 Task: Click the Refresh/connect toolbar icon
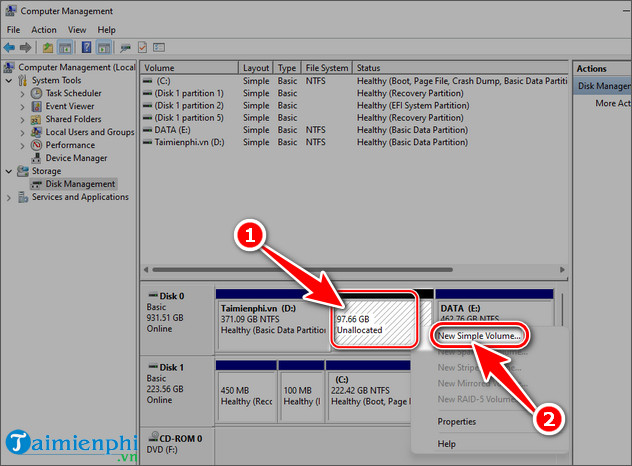(125, 48)
